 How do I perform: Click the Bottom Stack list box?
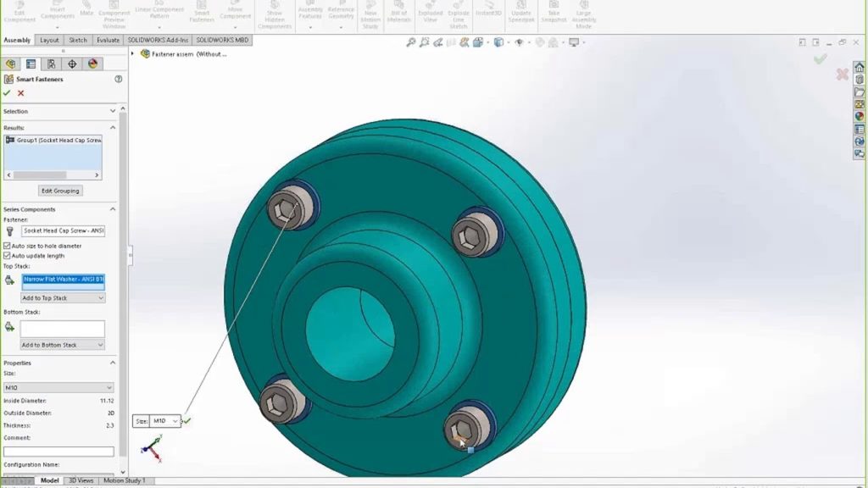click(x=63, y=329)
